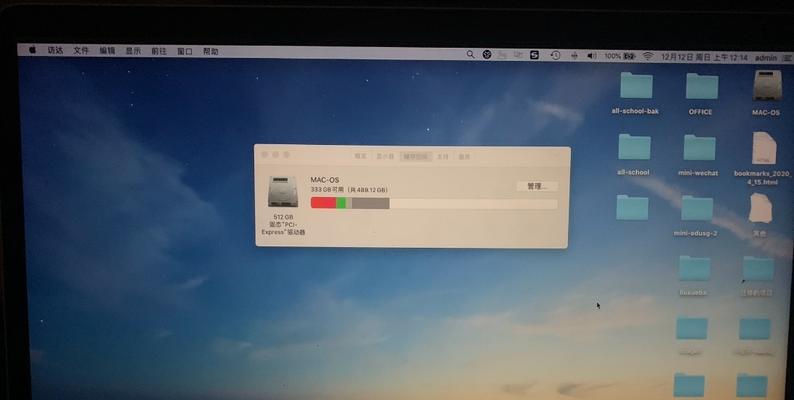Open the Wi-Fi menu icon
The image size is (794, 400).
tap(648, 57)
